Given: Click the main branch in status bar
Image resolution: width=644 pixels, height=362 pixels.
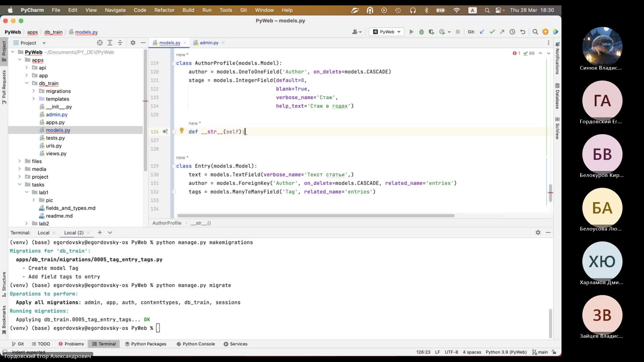Looking at the screenshot, I should click(540, 352).
